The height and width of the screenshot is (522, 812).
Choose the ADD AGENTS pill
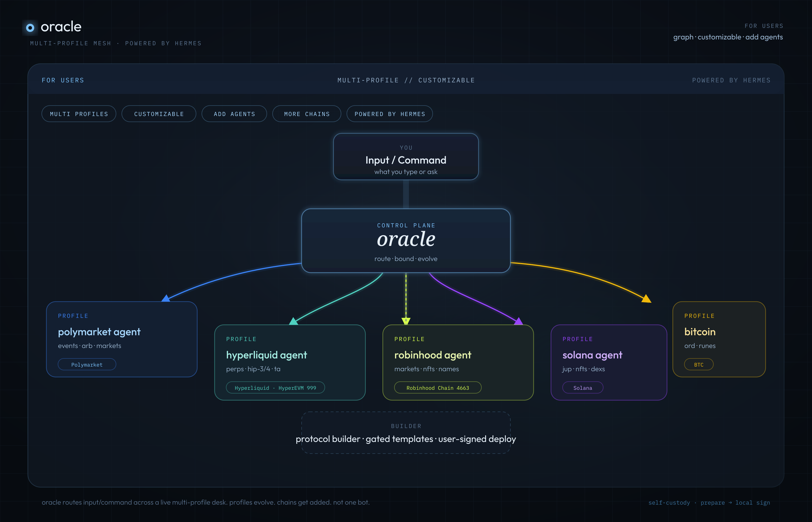234,114
